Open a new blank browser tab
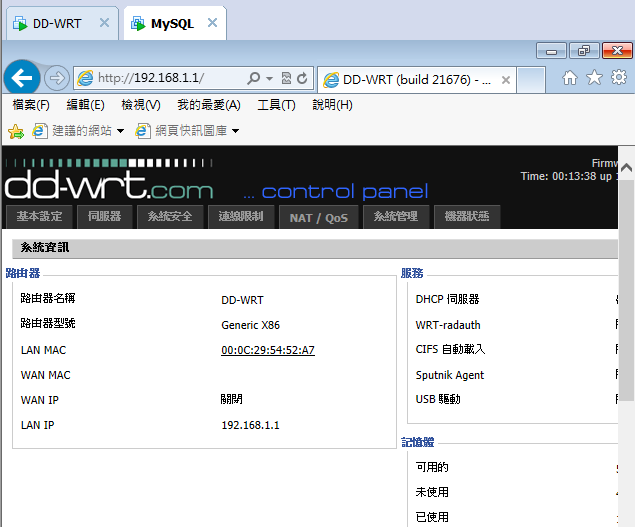The image size is (635, 527). [x=531, y=80]
